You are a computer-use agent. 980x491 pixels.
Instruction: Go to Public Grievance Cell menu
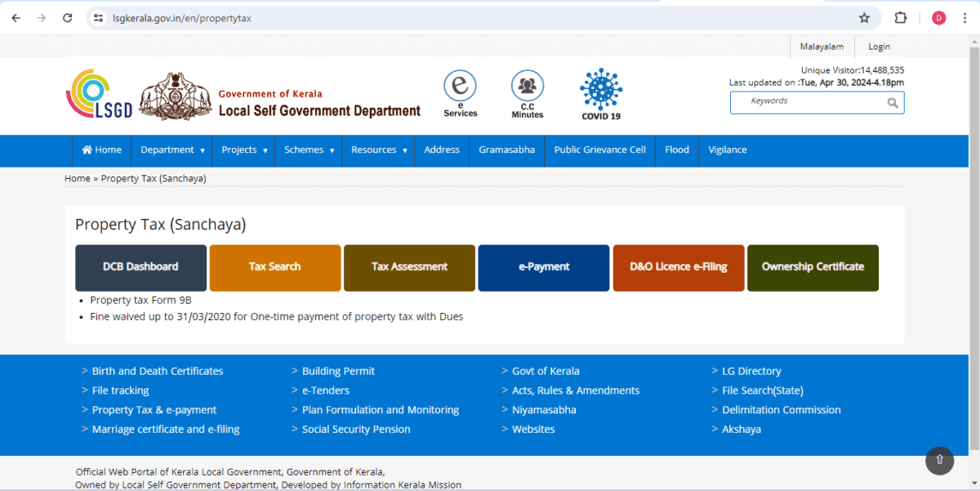click(599, 150)
